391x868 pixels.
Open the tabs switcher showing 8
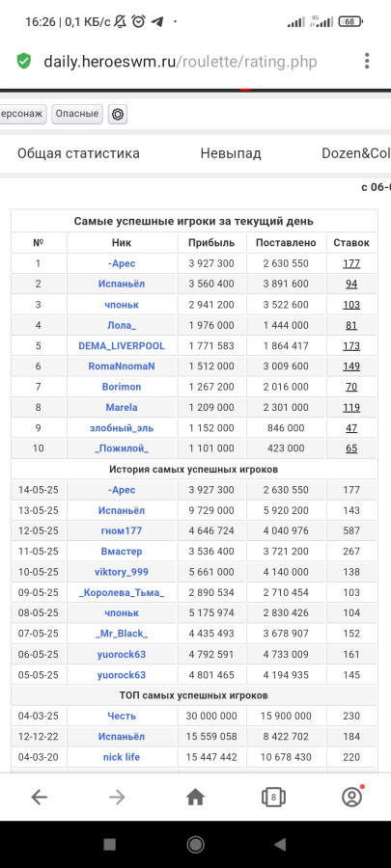pos(273,797)
